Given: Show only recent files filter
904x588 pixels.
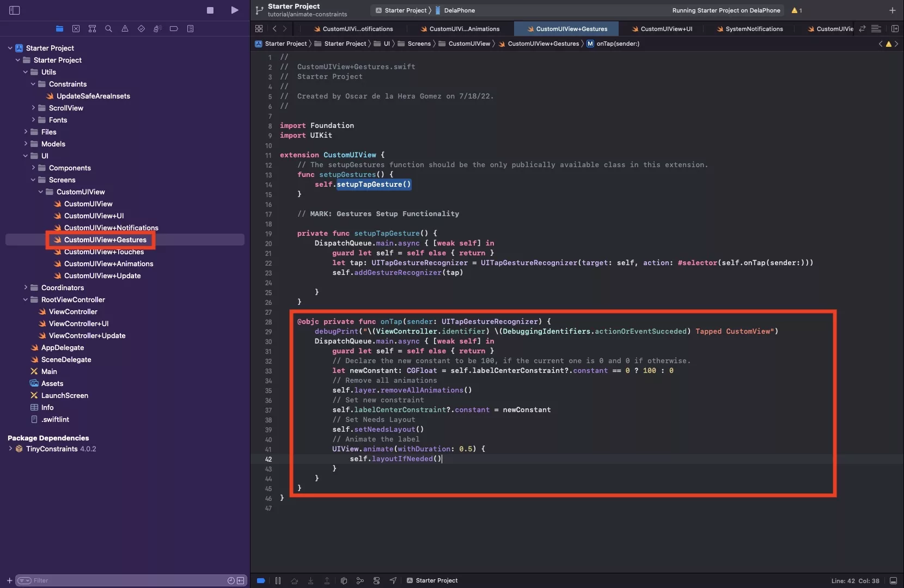Looking at the screenshot, I should 231,581.
